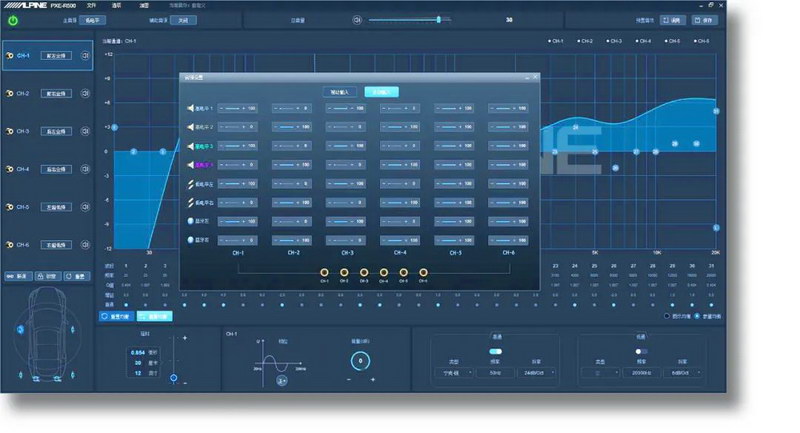Mute channel CH-1 via its speaker icon
The width and height of the screenshot is (800, 433).
[x=85, y=55]
